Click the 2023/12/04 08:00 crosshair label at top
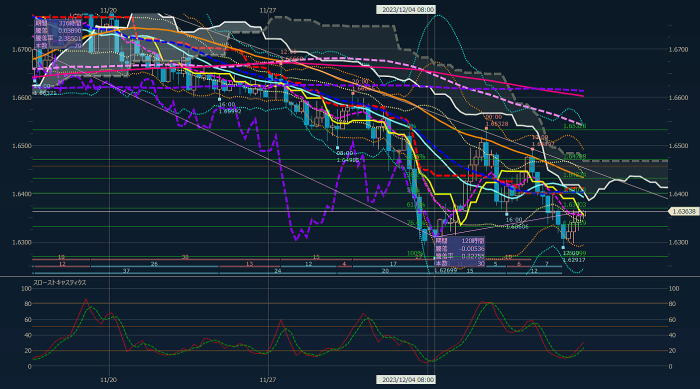Screen dimensions: 700x389 tap(406, 9)
